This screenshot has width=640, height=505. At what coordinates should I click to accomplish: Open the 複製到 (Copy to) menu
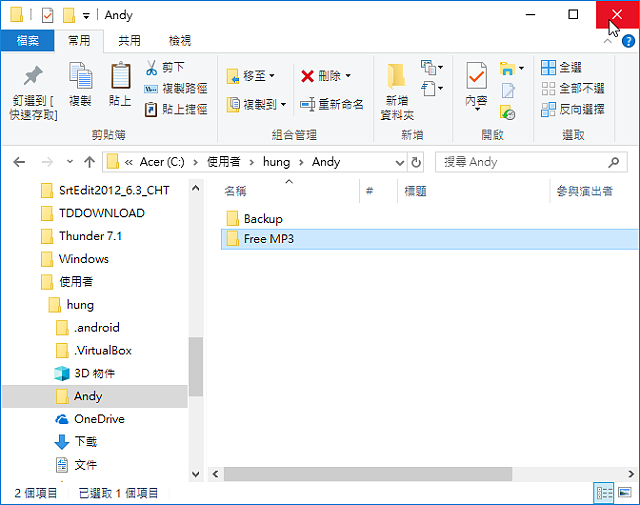tap(256, 105)
